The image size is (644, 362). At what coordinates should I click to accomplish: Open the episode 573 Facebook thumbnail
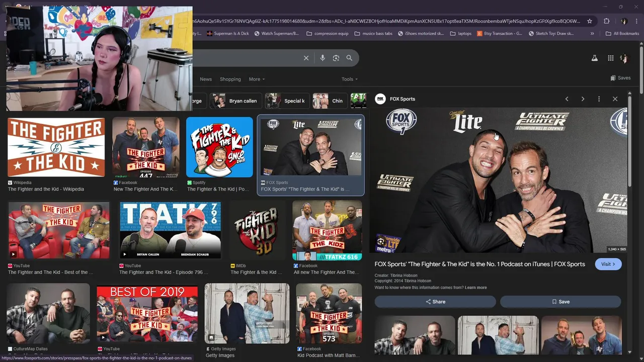pyautogui.click(x=329, y=313)
